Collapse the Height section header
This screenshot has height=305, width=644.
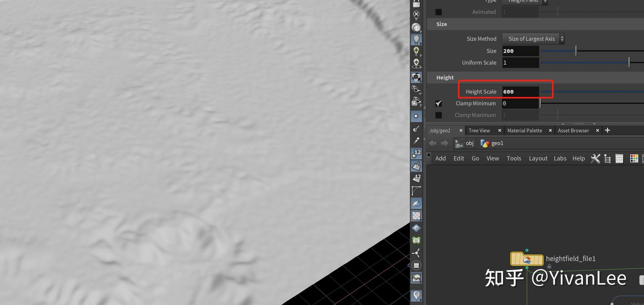coord(445,77)
